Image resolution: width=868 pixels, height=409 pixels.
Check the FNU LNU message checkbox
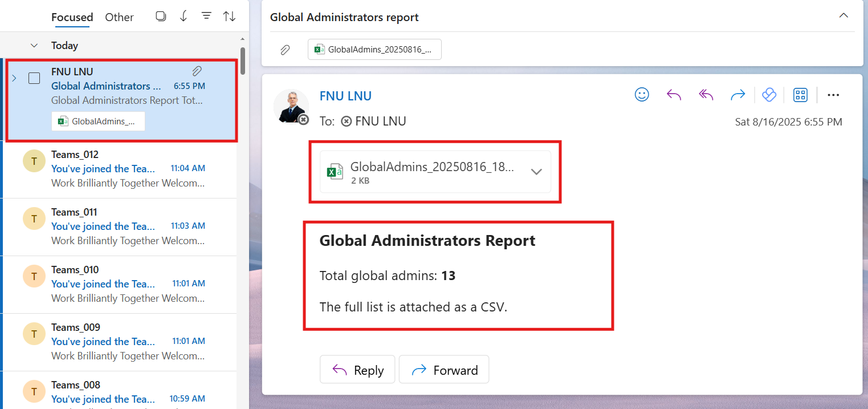click(x=34, y=78)
